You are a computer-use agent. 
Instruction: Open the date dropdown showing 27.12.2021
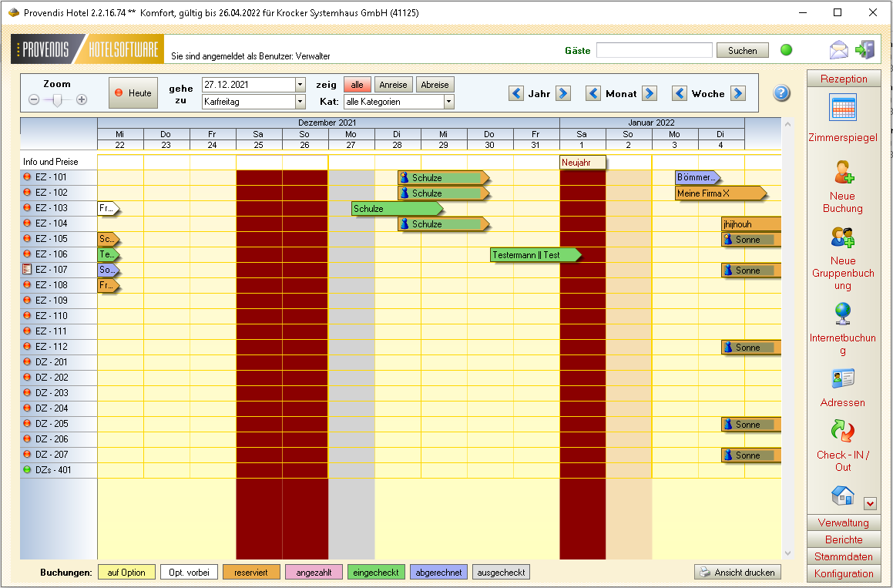(300, 85)
